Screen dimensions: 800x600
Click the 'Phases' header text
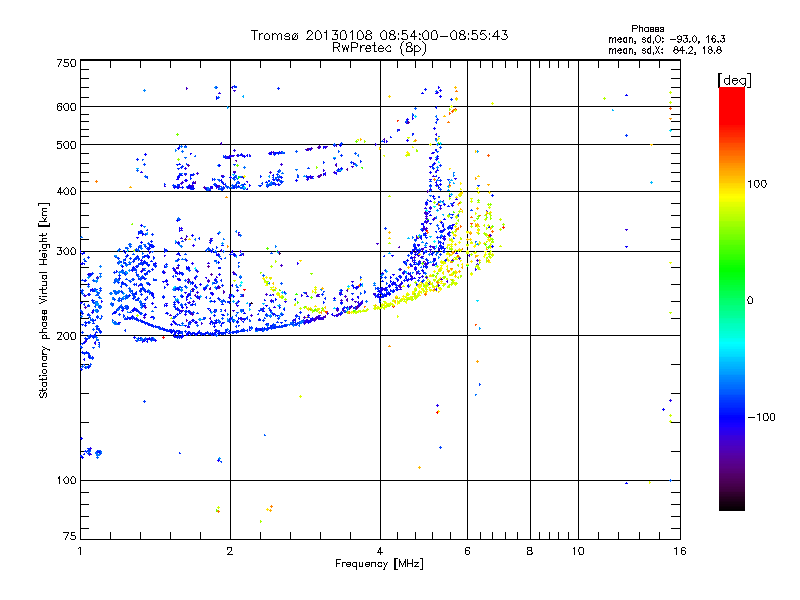647,29
